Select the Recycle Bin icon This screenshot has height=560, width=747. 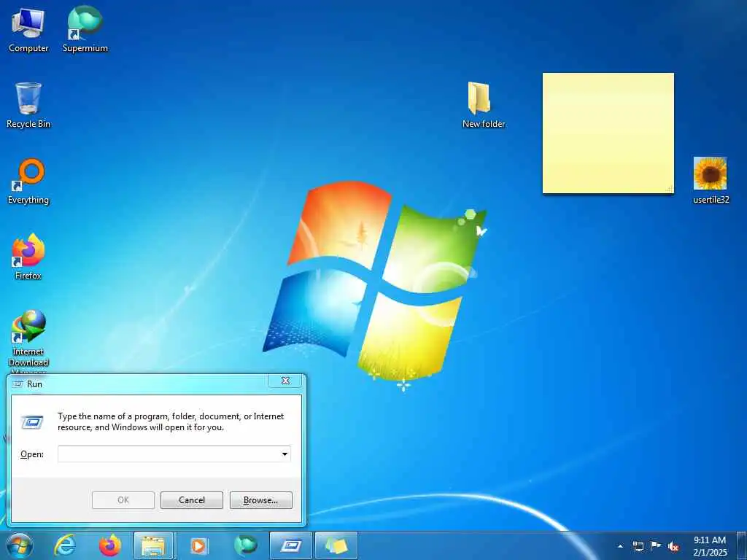(x=28, y=105)
